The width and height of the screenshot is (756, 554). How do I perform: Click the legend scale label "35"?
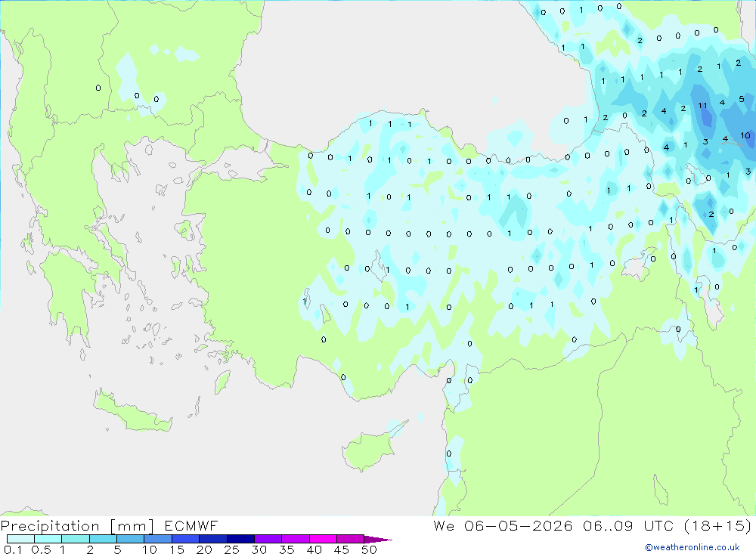click(x=287, y=549)
